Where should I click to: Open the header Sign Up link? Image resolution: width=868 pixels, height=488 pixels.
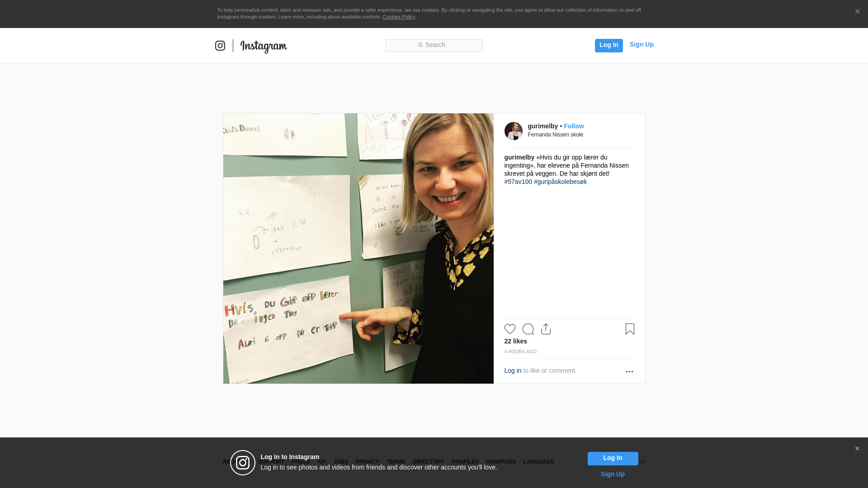coord(642,44)
